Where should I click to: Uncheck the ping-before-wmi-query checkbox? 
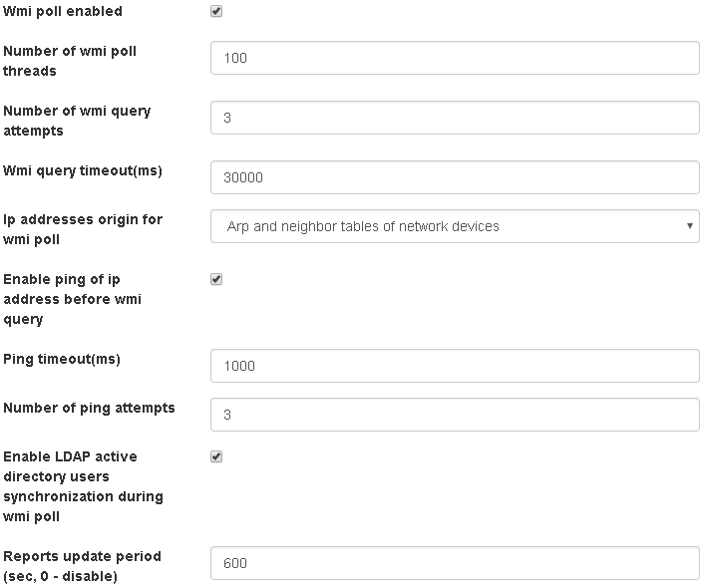[216, 280]
